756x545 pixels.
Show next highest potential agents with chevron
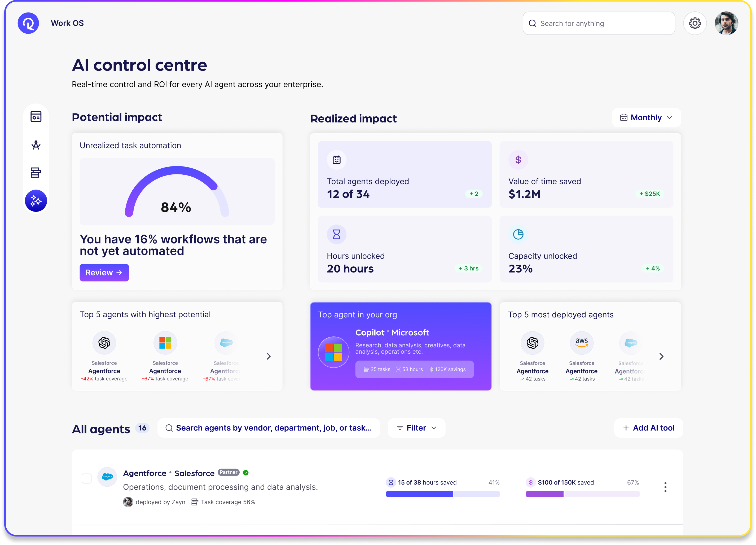(x=269, y=356)
